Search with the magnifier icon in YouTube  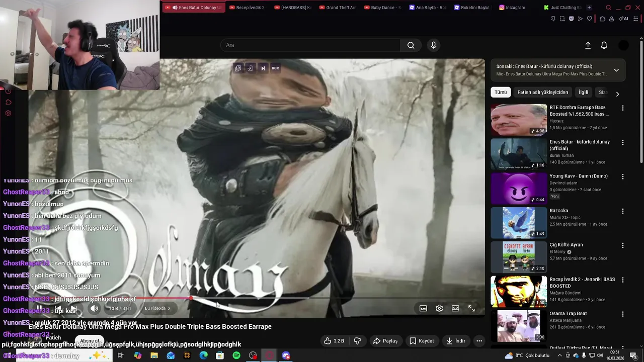click(x=411, y=45)
